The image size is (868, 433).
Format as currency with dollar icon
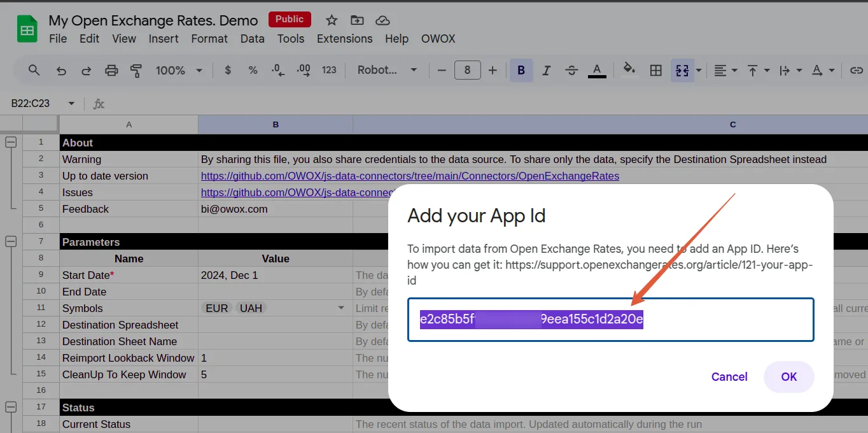pyautogui.click(x=228, y=70)
